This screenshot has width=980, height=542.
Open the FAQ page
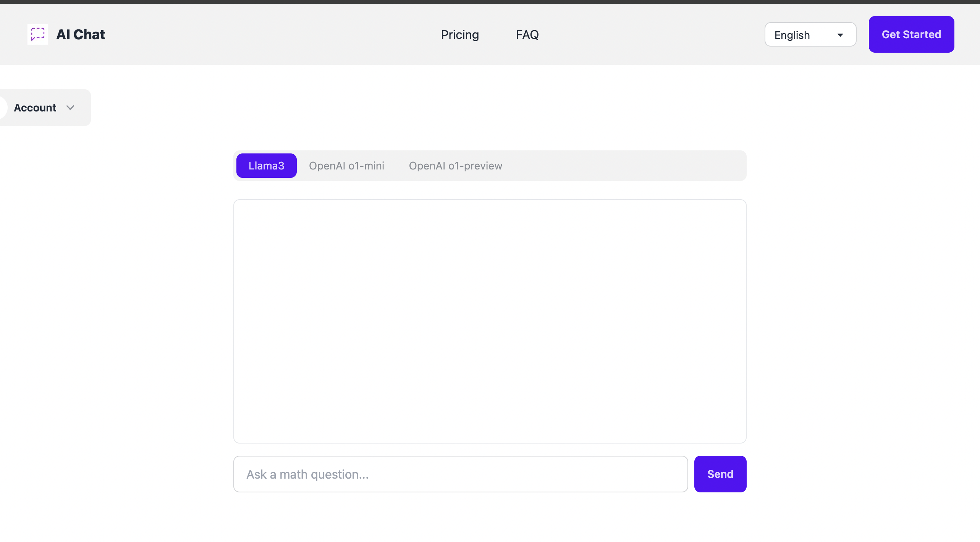click(527, 34)
